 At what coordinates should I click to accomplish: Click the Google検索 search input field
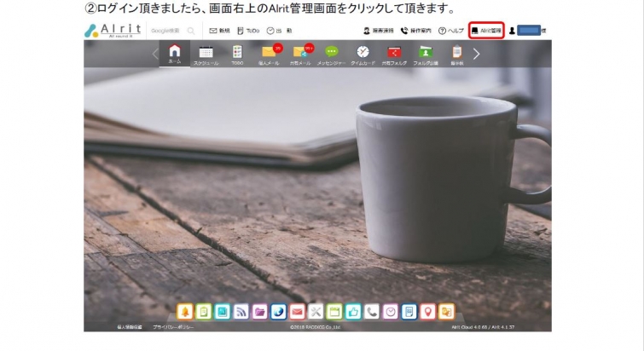pyautogui.click(x=167, y=30)
